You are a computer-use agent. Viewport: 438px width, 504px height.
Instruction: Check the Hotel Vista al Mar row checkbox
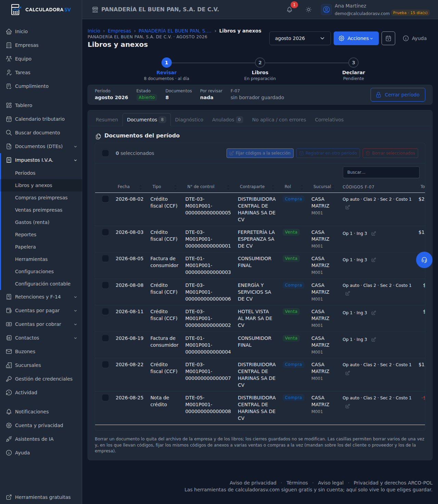tap(105, 311)
